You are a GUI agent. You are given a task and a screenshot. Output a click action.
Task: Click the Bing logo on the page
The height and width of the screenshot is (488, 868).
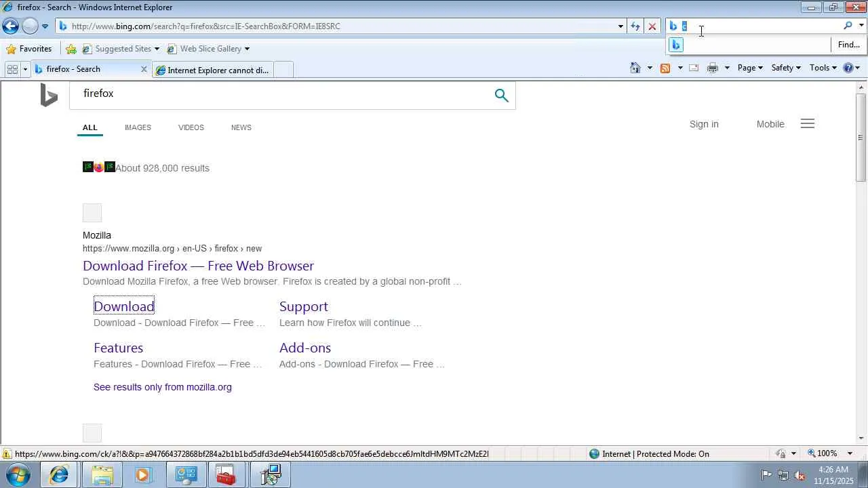[x=49, y=95]
